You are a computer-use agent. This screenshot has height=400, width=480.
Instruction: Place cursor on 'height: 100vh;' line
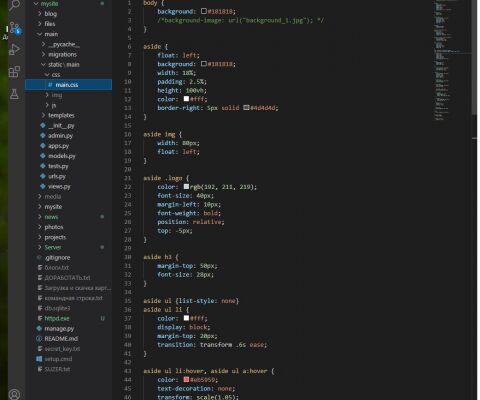coord(182,90)
